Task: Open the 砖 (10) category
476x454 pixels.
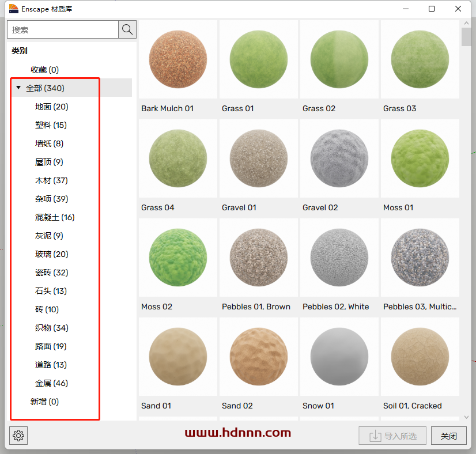Action: tap(47, 309)
